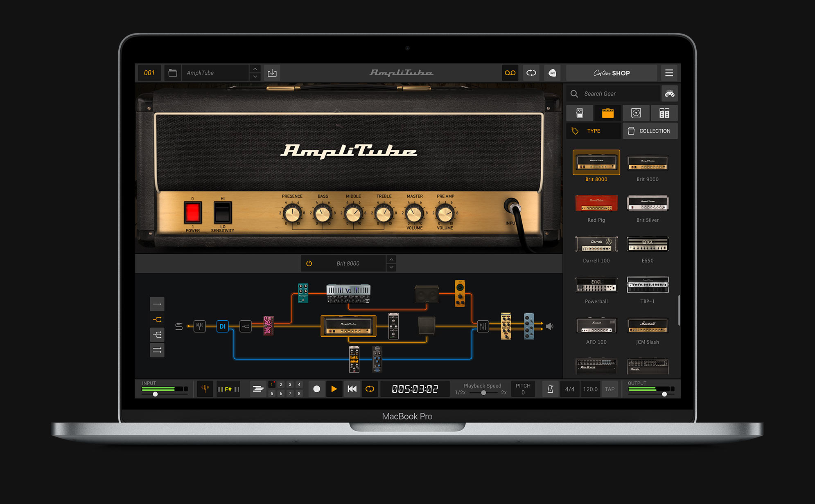
Task: Adjust the INPUT level slider
Action: pyautogui.click(x=155, y=394)
